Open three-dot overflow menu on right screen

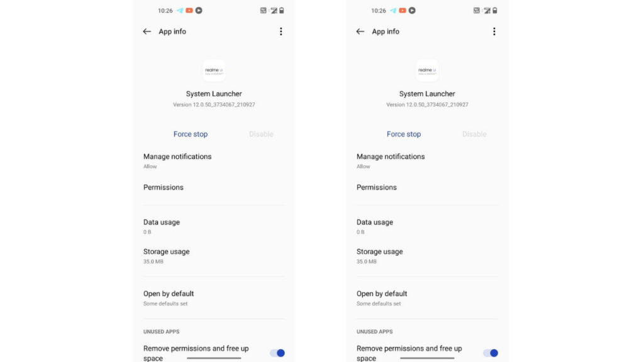tap(494, 31)
